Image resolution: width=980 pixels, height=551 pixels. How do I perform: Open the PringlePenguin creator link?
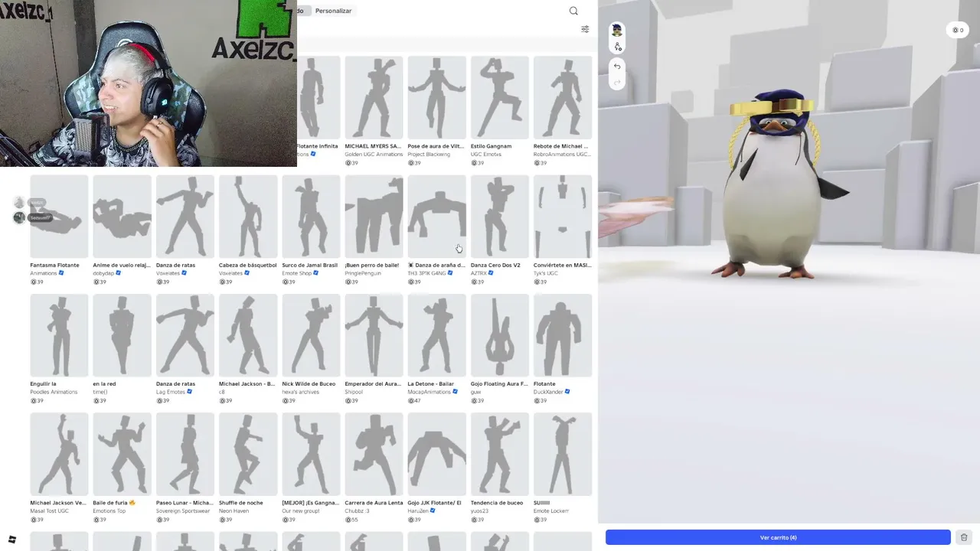pyautogui.click(x=363, y=273)
